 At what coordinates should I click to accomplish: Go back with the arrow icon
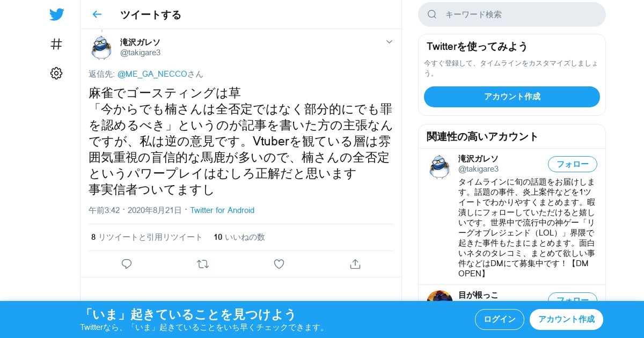click(x=97, y=14)
